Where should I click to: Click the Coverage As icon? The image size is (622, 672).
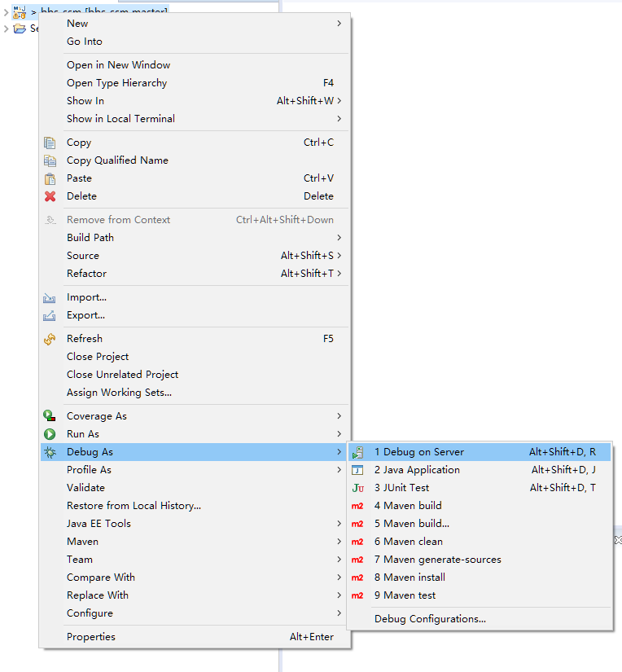point(50,416)
